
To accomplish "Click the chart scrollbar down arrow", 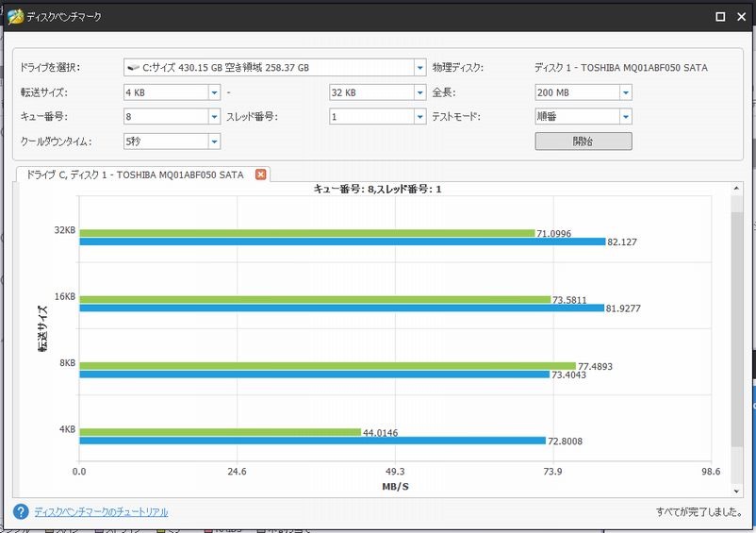I will [x=737, y=491].
